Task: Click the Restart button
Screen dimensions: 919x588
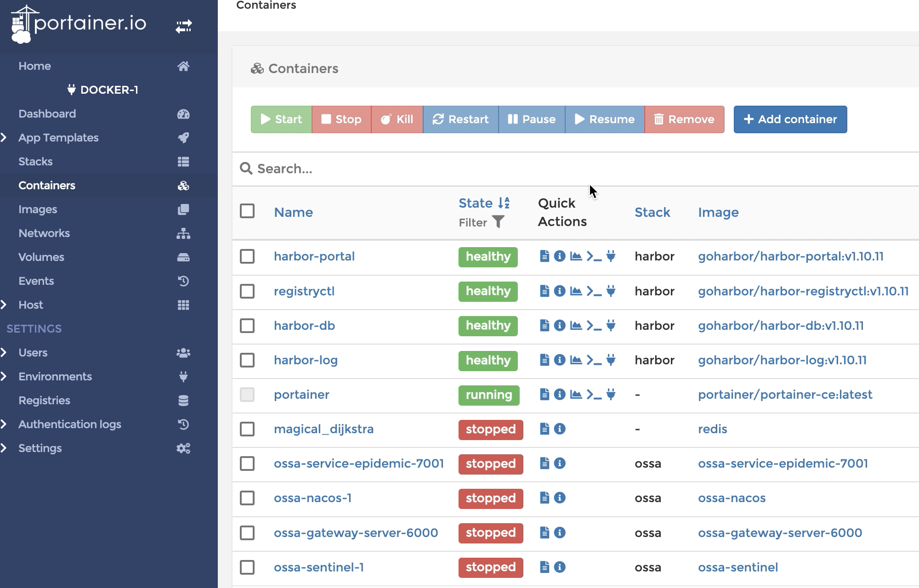Action: click(460, 119)
